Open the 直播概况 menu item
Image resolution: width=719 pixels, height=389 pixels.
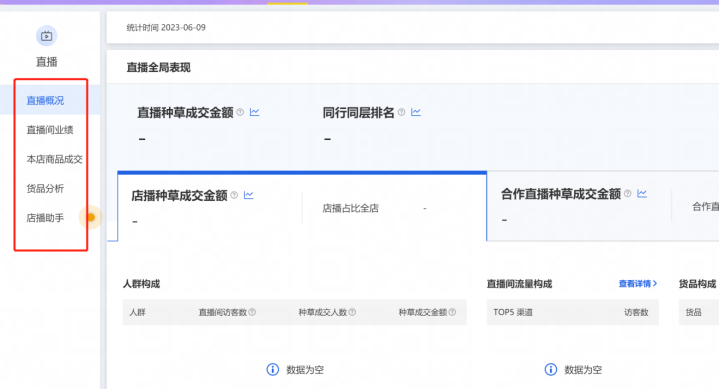pyautogui.click(x=45, y=100)
